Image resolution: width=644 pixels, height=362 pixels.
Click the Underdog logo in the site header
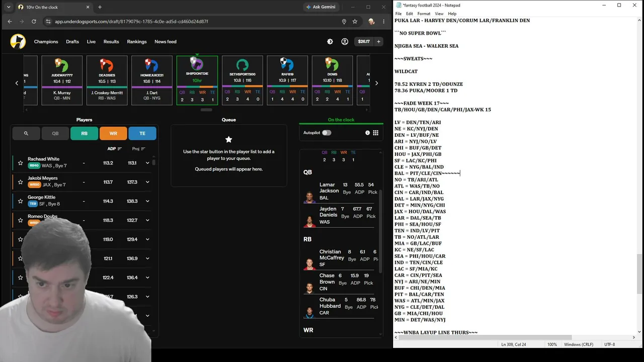tap(18, 42)
